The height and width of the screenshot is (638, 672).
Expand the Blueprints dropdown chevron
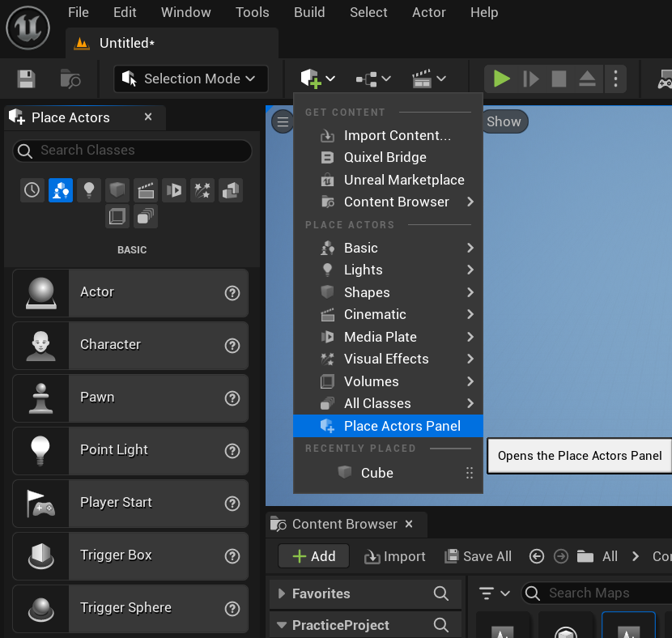pyautogui.click(x=386, y=79)
